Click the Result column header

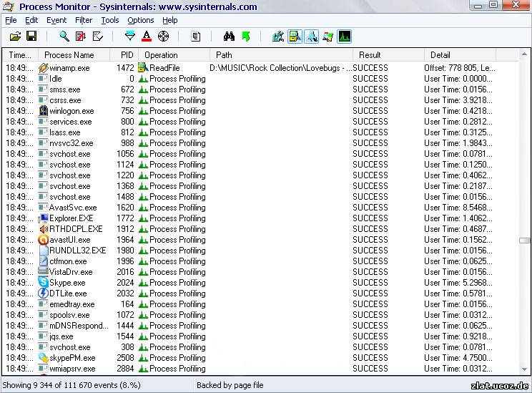(x=388, y=55)
